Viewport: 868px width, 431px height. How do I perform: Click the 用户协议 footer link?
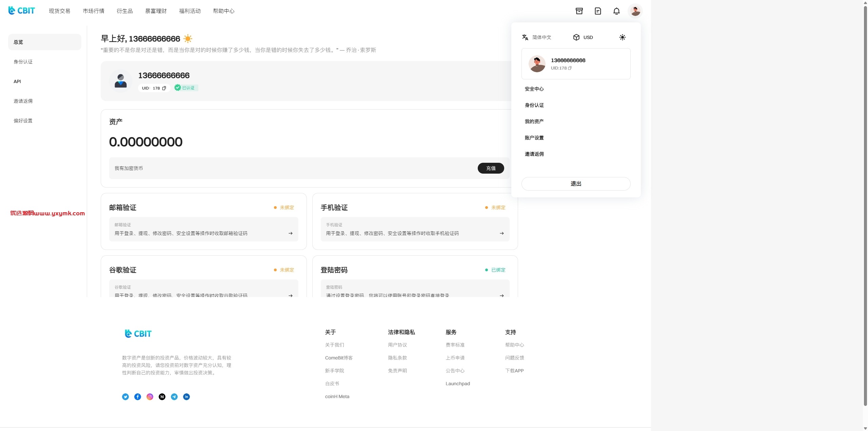point(397,345)
